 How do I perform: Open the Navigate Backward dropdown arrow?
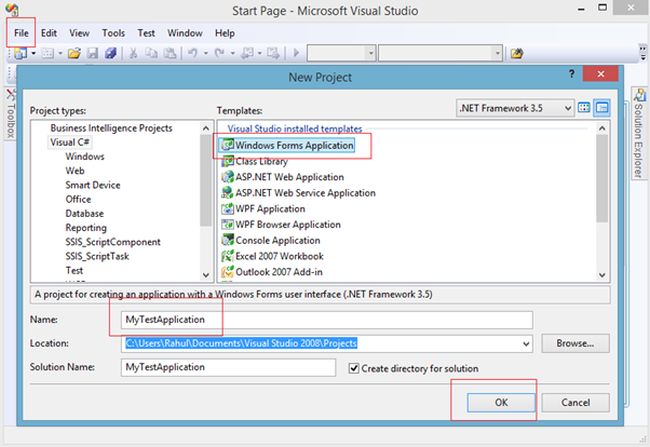(x=260, y=53)
